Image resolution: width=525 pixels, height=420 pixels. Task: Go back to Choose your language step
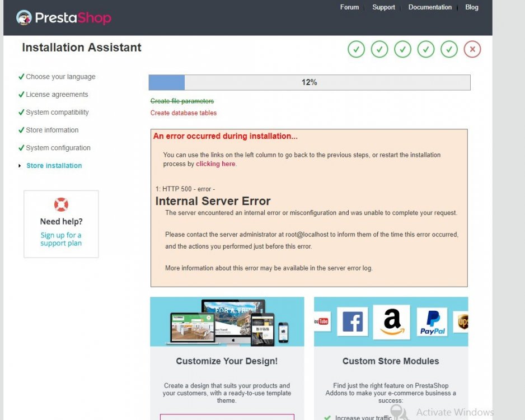pyautogui.click(x=60, y=77)
